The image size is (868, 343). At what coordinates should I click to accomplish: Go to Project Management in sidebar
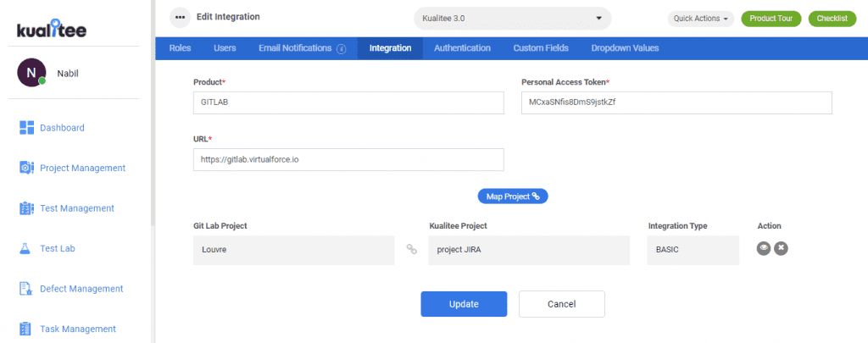(x=82, y=168)
